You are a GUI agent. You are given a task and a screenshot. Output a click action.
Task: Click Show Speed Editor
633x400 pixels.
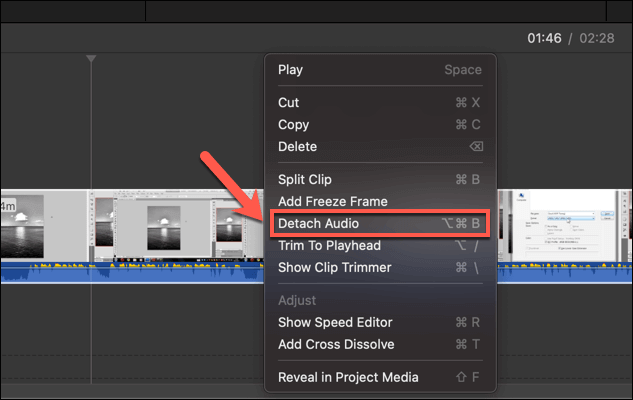click(x=335, y=322)
